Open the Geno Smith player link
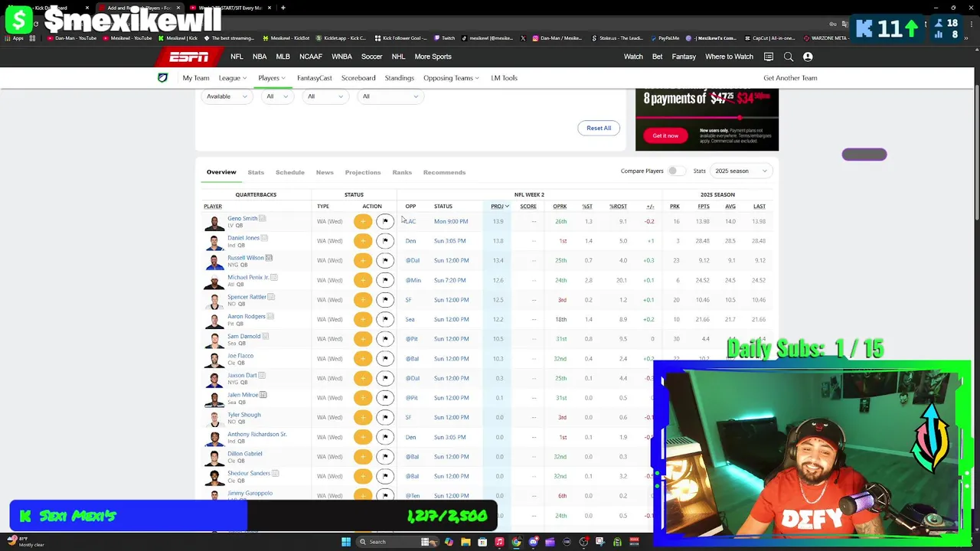The height and width of the screenshot is (551, 980). pyautogui.click(x=242, y=218)
